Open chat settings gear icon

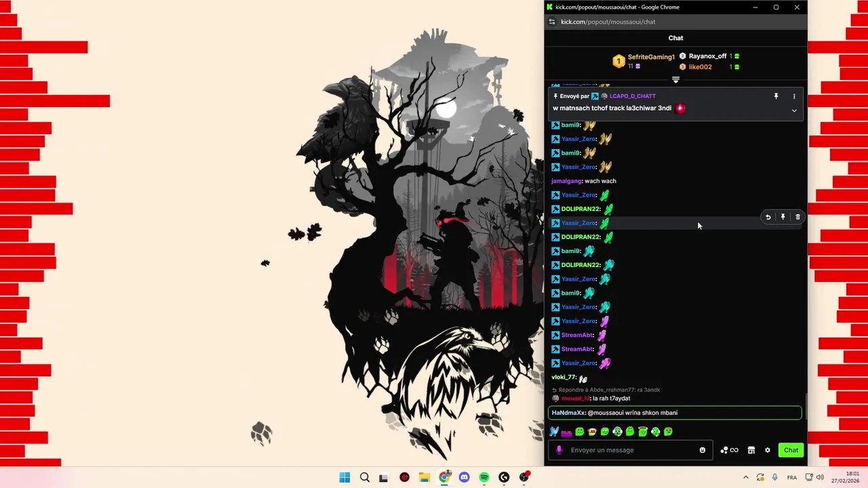(x=768, y=450)
